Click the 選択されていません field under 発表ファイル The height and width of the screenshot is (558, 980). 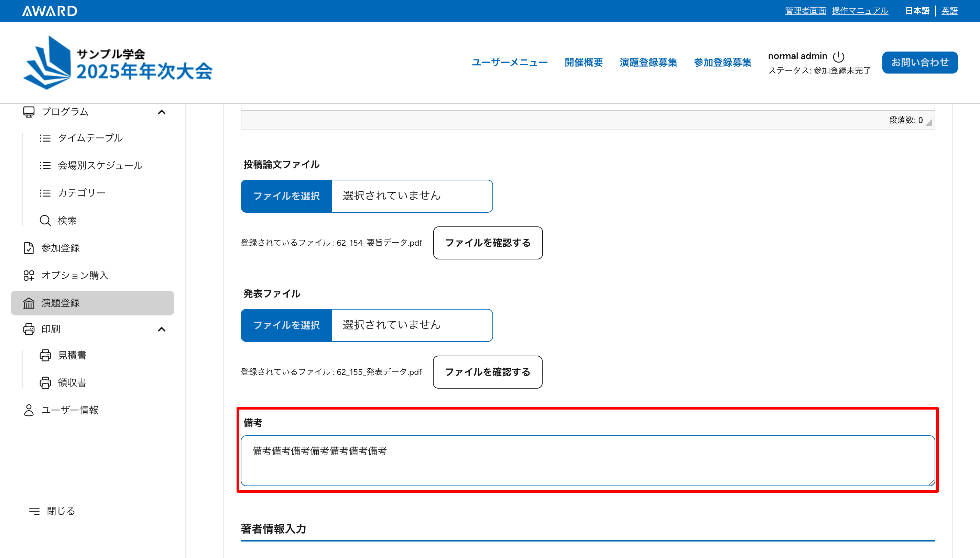[412, 325]
